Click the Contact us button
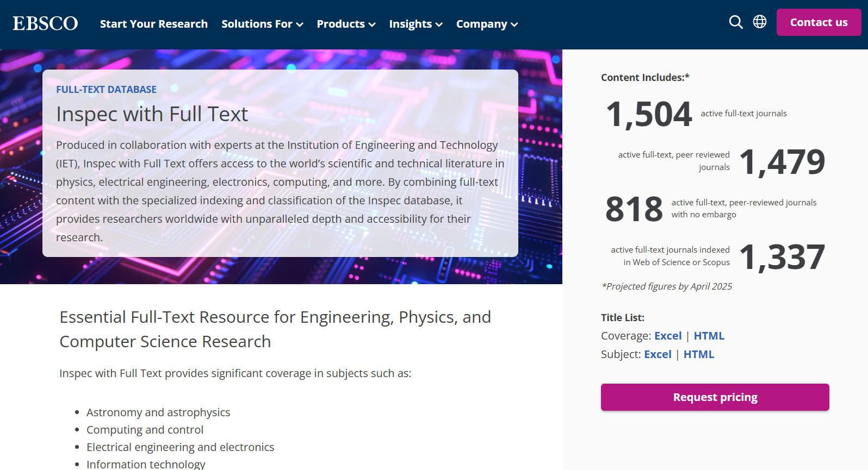 click(x=819, y=22)
